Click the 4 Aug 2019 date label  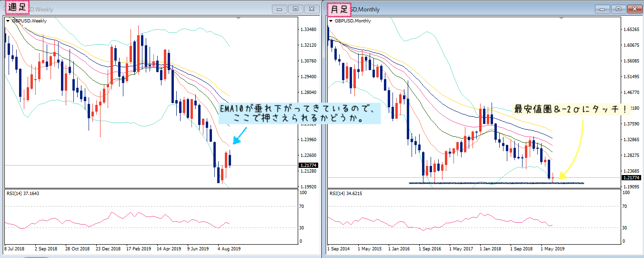[229, 249]
